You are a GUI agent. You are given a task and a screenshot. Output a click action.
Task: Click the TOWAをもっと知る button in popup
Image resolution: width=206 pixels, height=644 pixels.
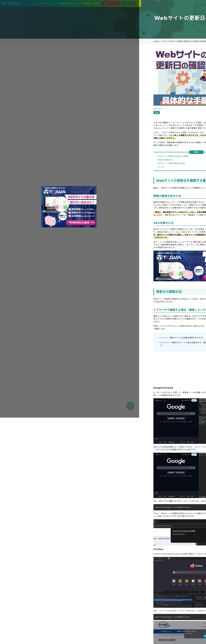coord(81,223)
